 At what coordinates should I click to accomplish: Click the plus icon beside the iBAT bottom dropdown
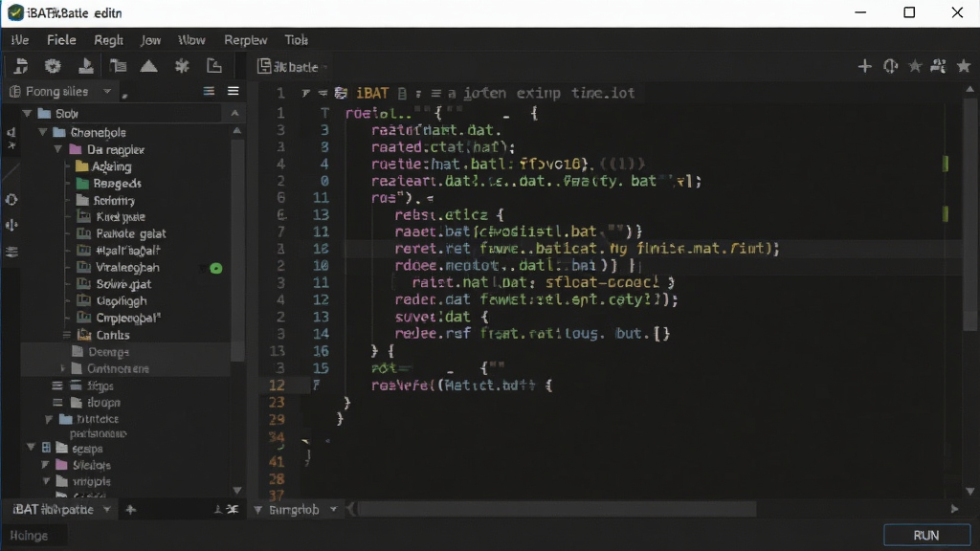coord(130,510)
